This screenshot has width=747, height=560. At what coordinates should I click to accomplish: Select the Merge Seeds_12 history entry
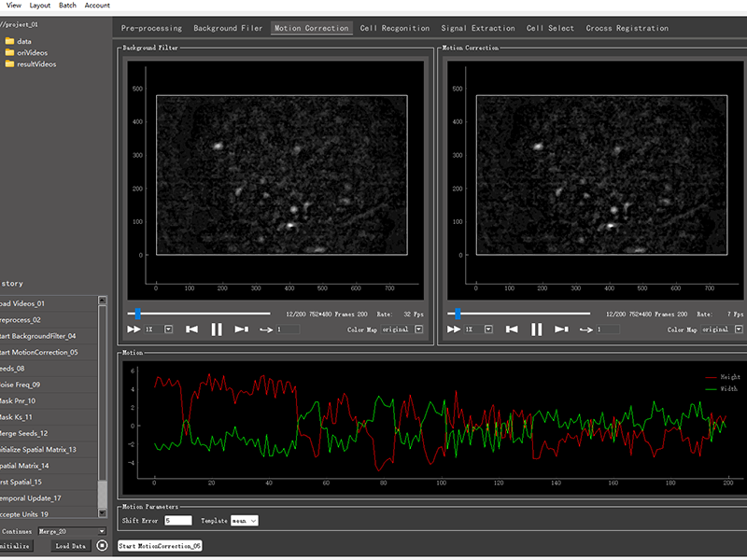48,433
